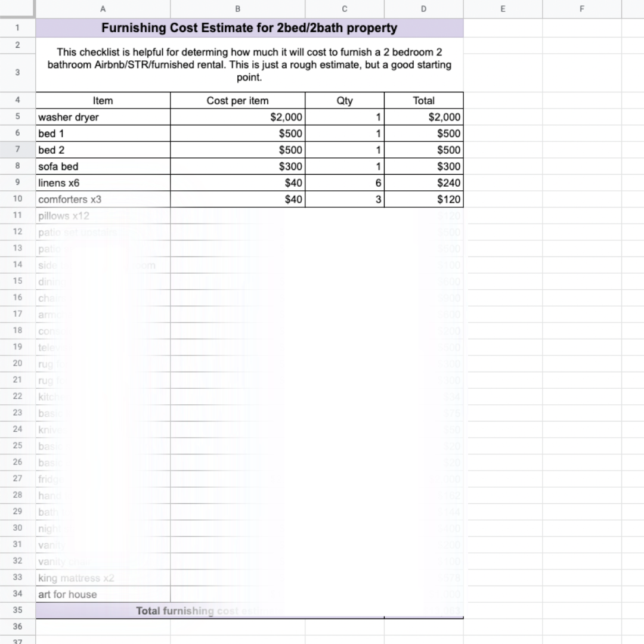Image resolution: width=644 pixels, height=644 pixels.
Task: Click the 'Item' table header cell
Action: [x=103, y=101]
